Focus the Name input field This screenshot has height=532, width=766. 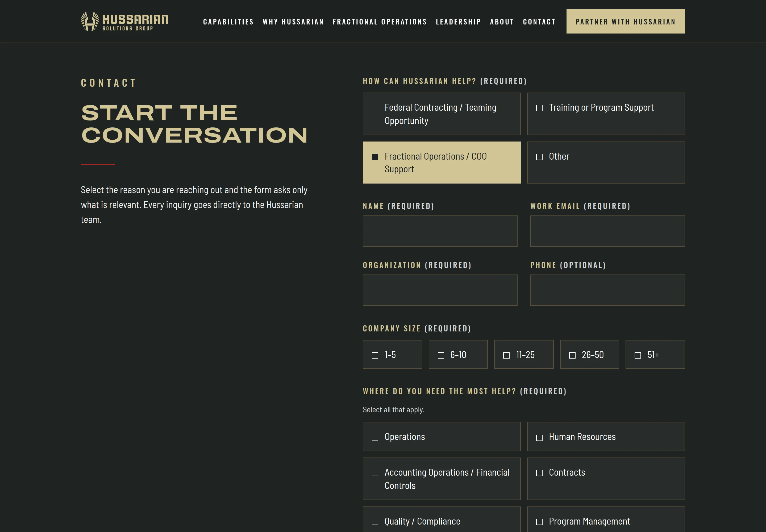coord(440,231)
